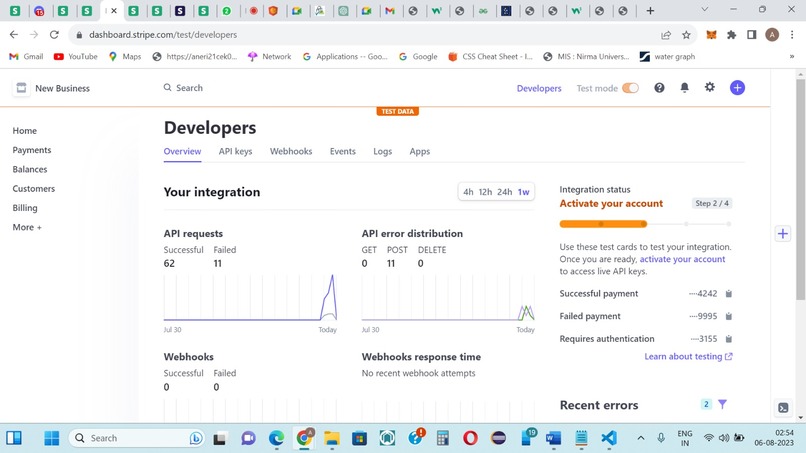This screenshot has width=806, height=453.
Task: Click the purple create plus button
Action: pos(737,88)
